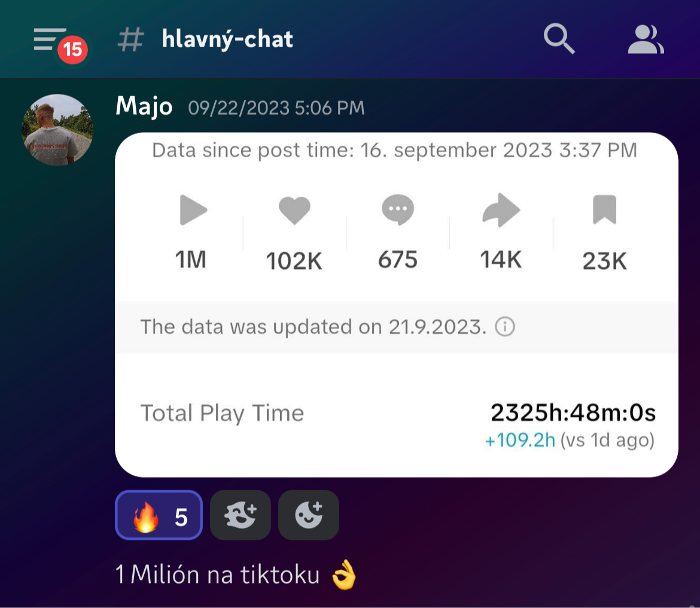This screenshot has height=608, width=700.
Task: Add a new emoji reaction
Action: pos(309,515)
